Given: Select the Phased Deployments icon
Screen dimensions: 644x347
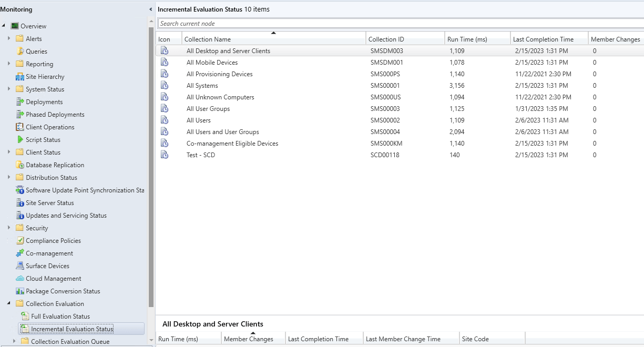Looking at the screenshot, I should [x=20, y=115].
